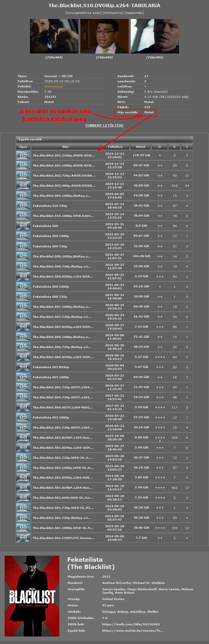Click the HD icon beside Feketelista S03 1080p

(23, 417)
